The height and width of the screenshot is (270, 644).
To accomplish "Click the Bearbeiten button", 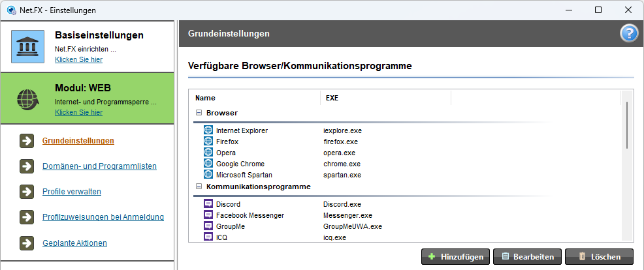I will pos(527,257).
